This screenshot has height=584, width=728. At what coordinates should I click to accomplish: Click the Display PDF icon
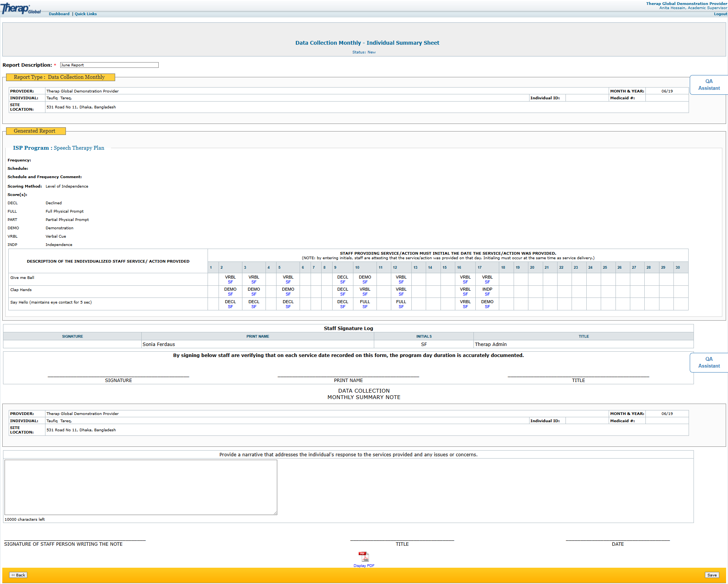click(364, 556)
